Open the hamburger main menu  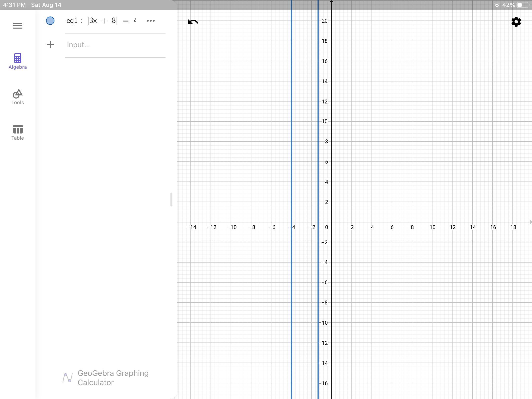[17, 26]
